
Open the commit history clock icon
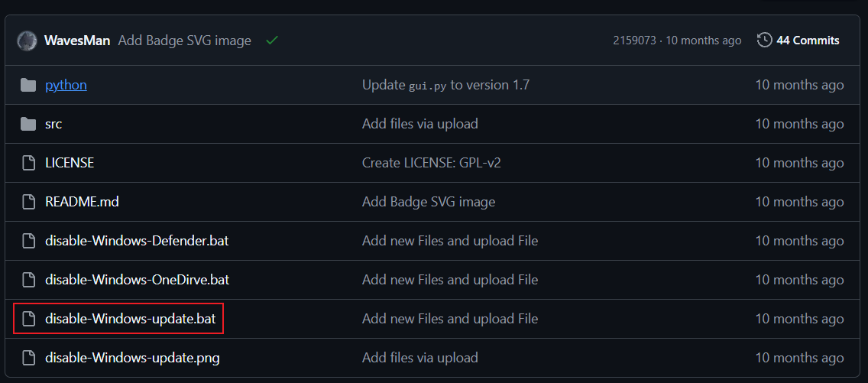pyautogui.click(x=764, y=41)
